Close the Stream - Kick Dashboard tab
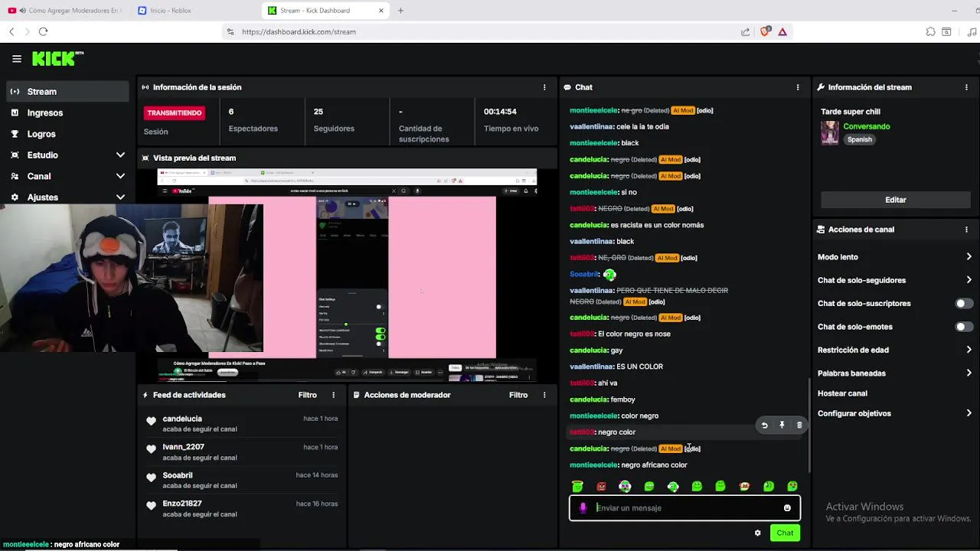 (381, 11)
